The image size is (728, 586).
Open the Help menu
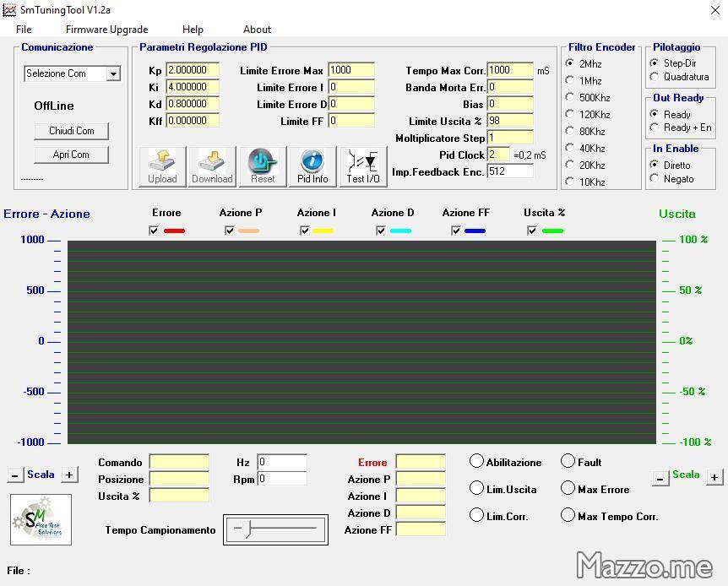click(193, 30)
